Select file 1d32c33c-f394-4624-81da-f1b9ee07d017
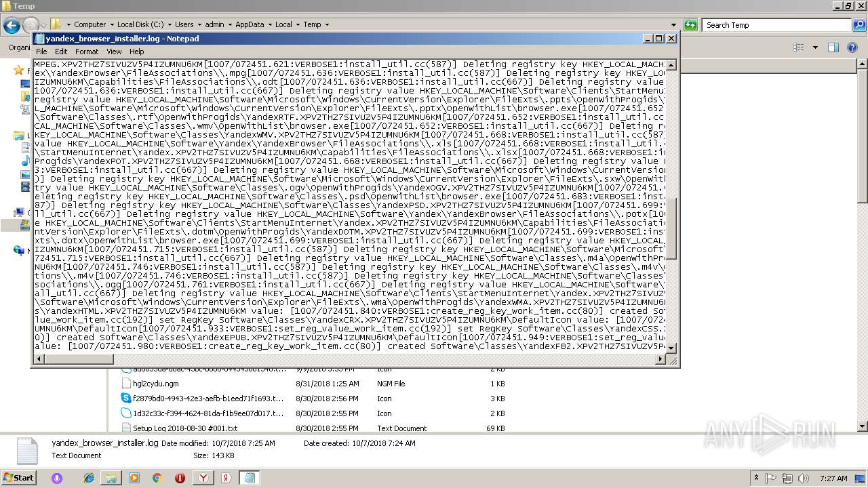This screenshot has width=868, height=488. pyautogui.click(x=208, y=413)
